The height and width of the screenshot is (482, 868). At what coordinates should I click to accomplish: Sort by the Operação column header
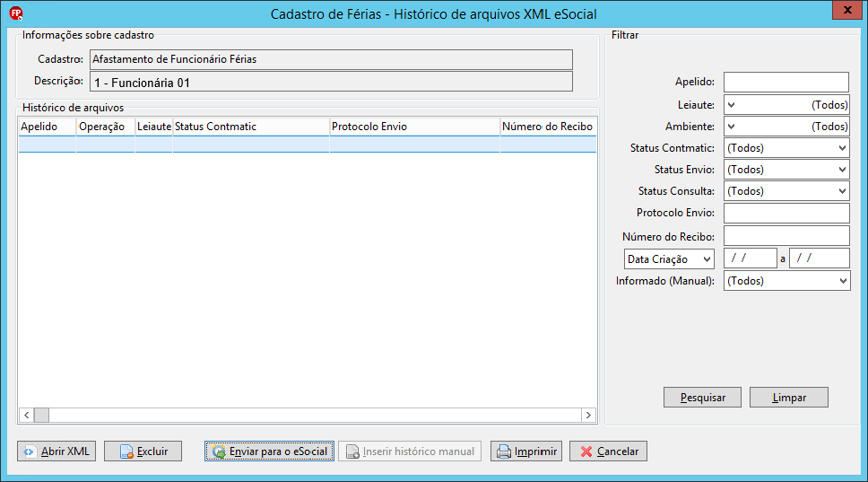[105, 127]
